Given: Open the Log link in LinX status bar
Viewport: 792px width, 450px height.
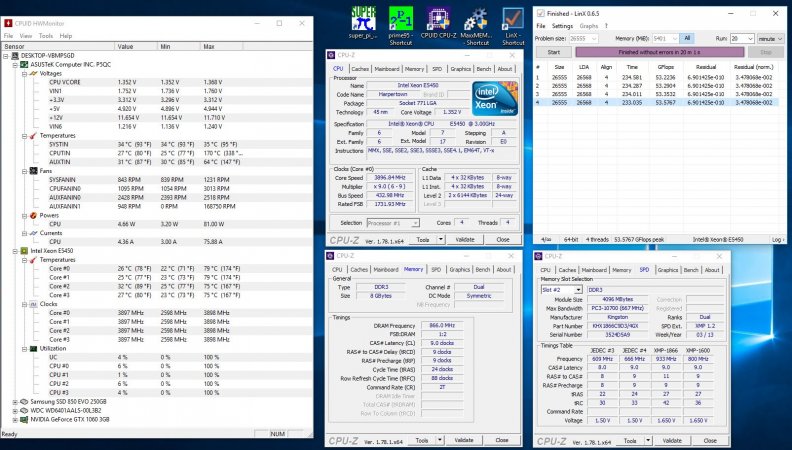Looking at the screenshot, I should pos(778,240).
